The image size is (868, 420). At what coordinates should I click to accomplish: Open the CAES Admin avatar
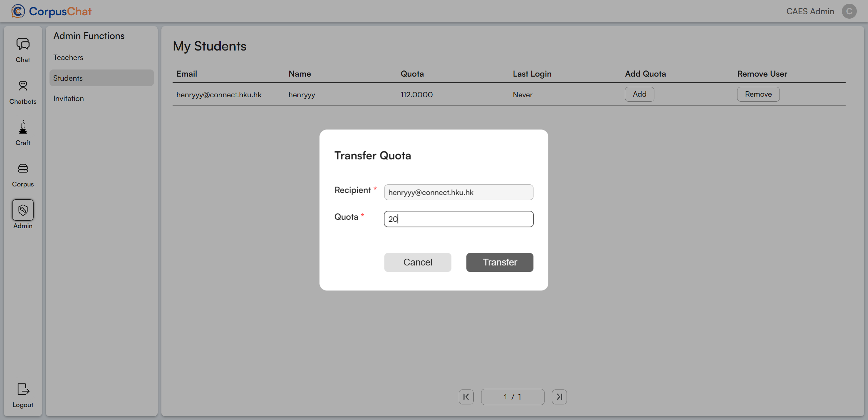(849, 11)
